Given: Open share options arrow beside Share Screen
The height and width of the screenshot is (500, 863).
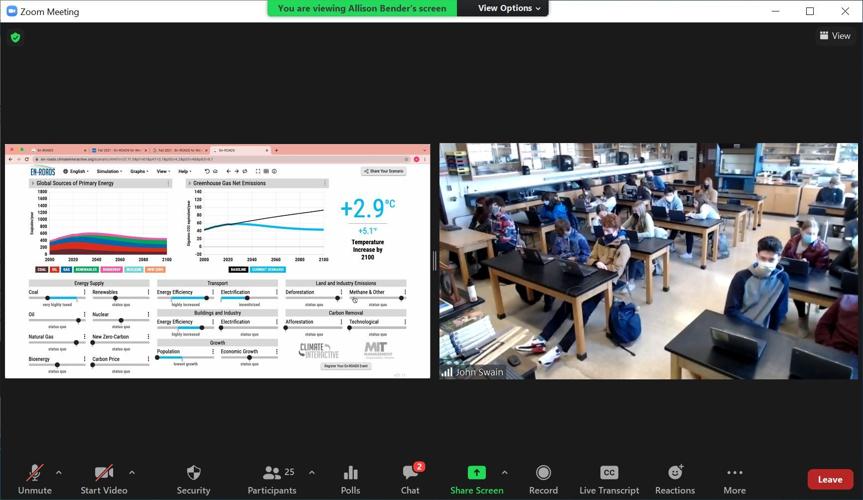Looking at the screenshot, I should coord(505,472).
